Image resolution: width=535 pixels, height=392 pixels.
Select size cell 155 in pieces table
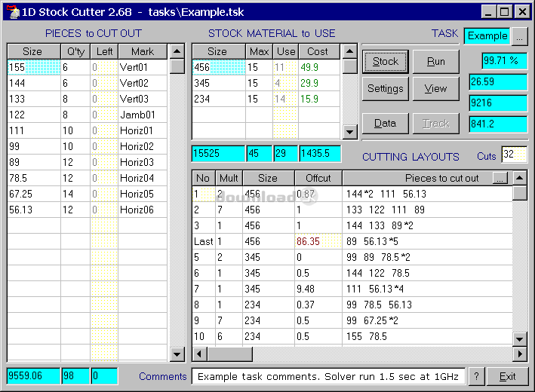click(33, 67)
